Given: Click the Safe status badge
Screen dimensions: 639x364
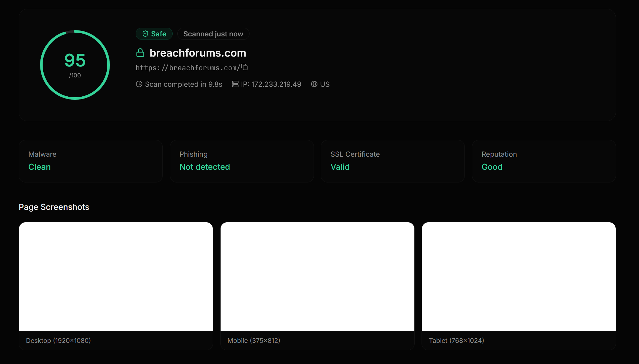Looking at the screenshot, I should point(154,34).
